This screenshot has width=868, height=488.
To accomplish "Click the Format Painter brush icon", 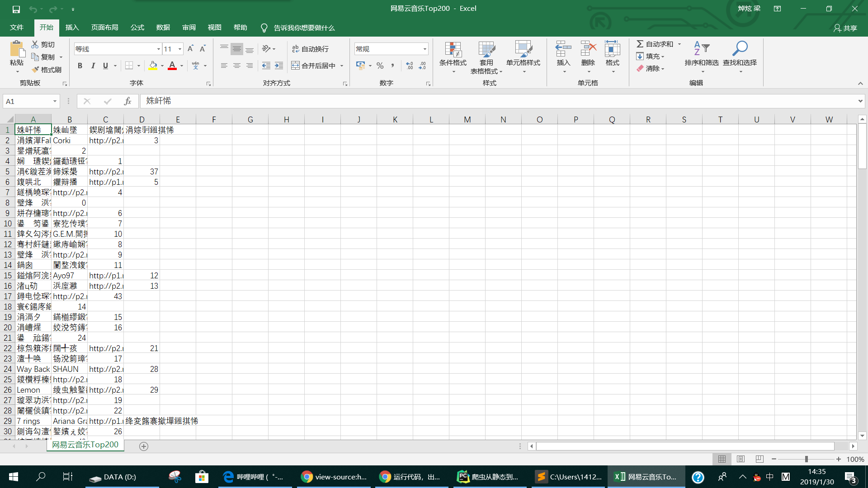I will pos(36,70).
